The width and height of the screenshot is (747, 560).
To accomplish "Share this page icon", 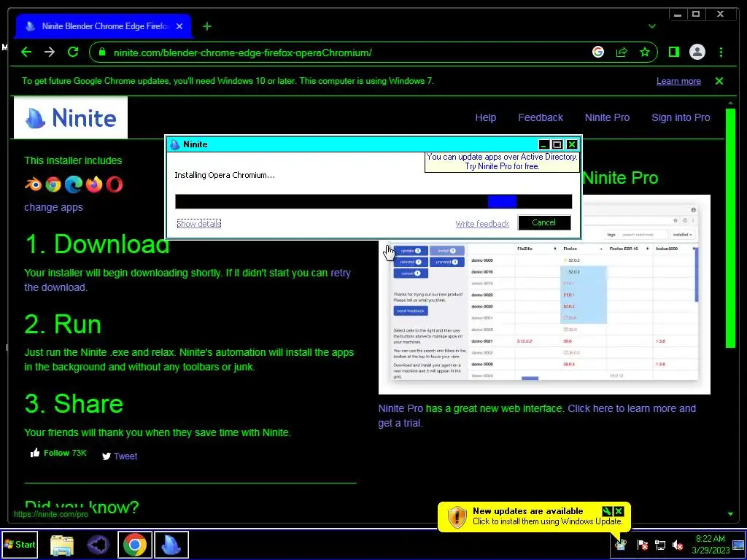I will pos(622,52).
